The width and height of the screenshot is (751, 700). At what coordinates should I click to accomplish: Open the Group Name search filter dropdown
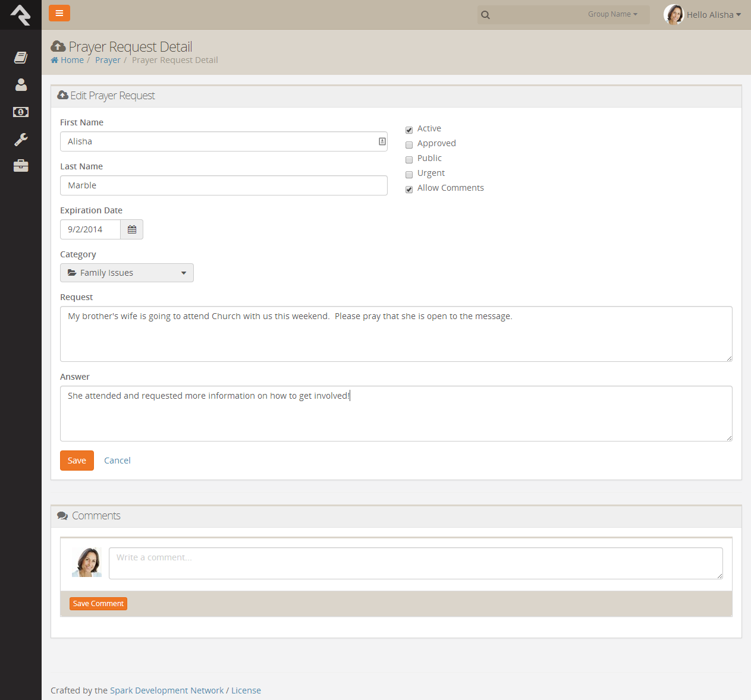(x=612, y=14)
